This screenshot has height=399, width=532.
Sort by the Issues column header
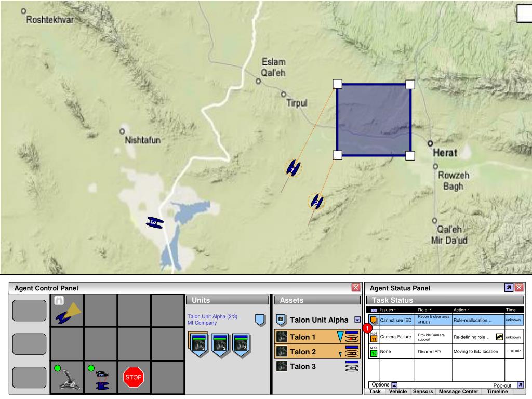[388, 310]
